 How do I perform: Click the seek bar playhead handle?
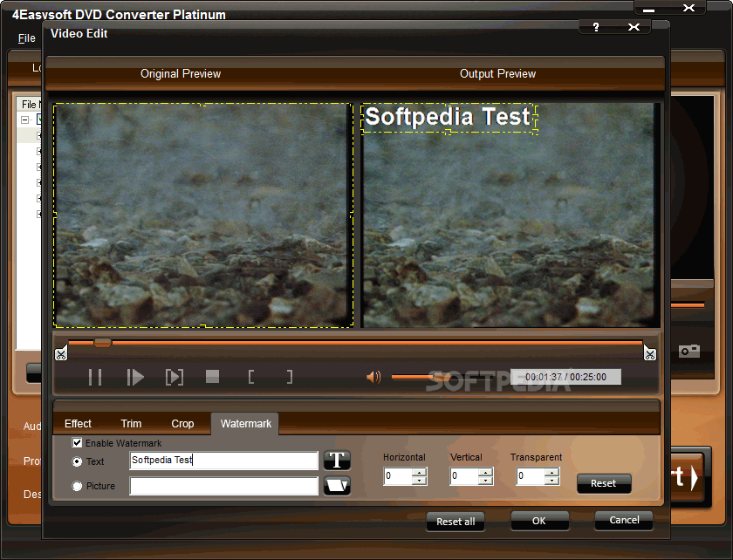click(x=102, y=343)
